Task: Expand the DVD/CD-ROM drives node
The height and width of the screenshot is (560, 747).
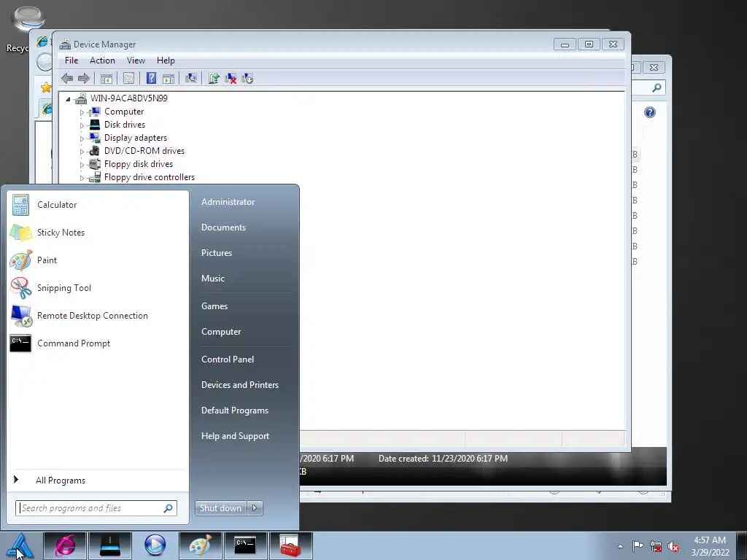Action: (82, 152)
